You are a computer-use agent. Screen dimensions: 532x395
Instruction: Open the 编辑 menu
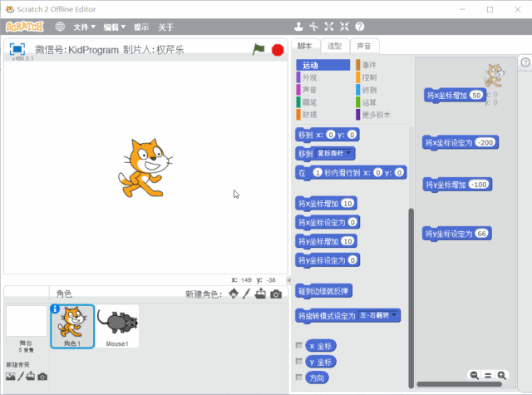115,27
